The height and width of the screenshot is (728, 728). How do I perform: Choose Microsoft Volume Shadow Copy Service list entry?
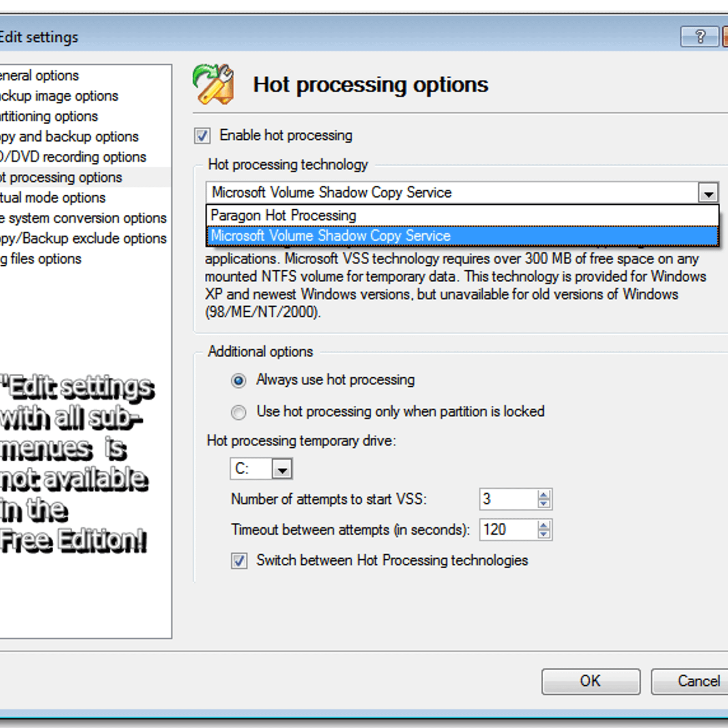coord(462,236)
